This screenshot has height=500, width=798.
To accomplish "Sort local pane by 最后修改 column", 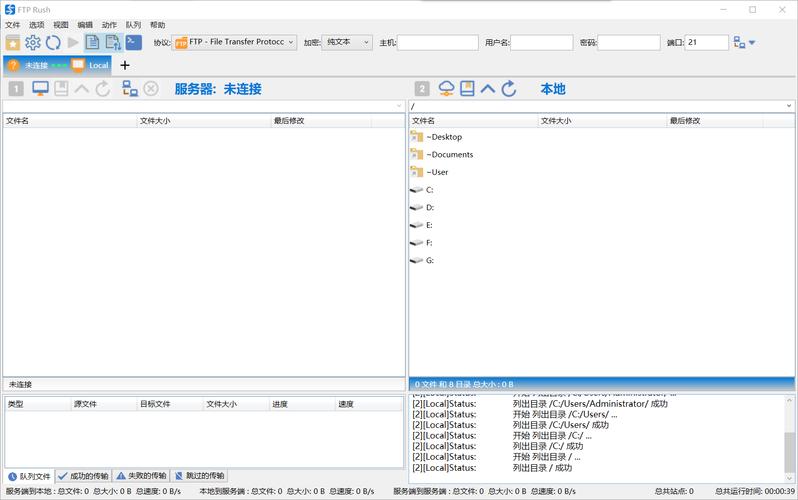I will pyautogui.click(x=715, y=121).
